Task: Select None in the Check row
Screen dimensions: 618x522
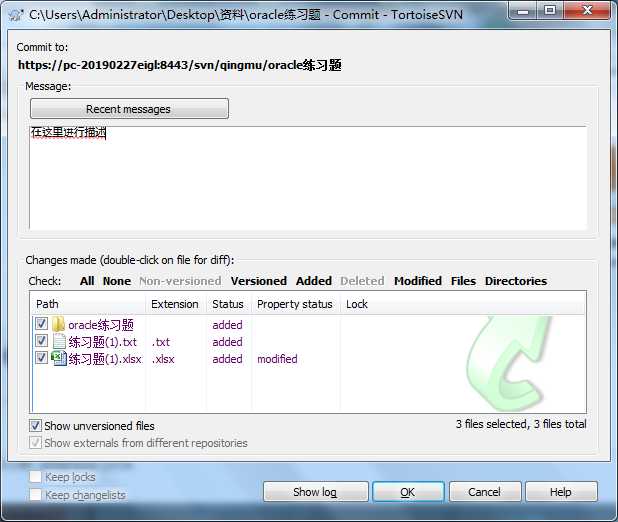Action: [x=117, y=281]
